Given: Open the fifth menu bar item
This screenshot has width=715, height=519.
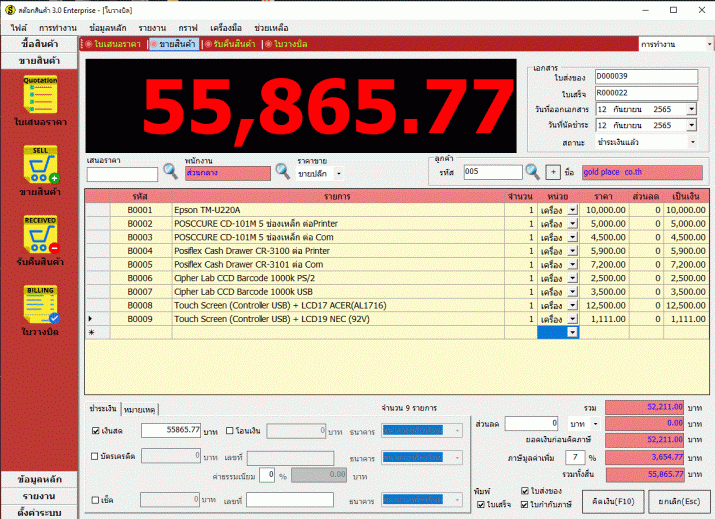Looking at the screenshot, I should (x=188, y=28).
